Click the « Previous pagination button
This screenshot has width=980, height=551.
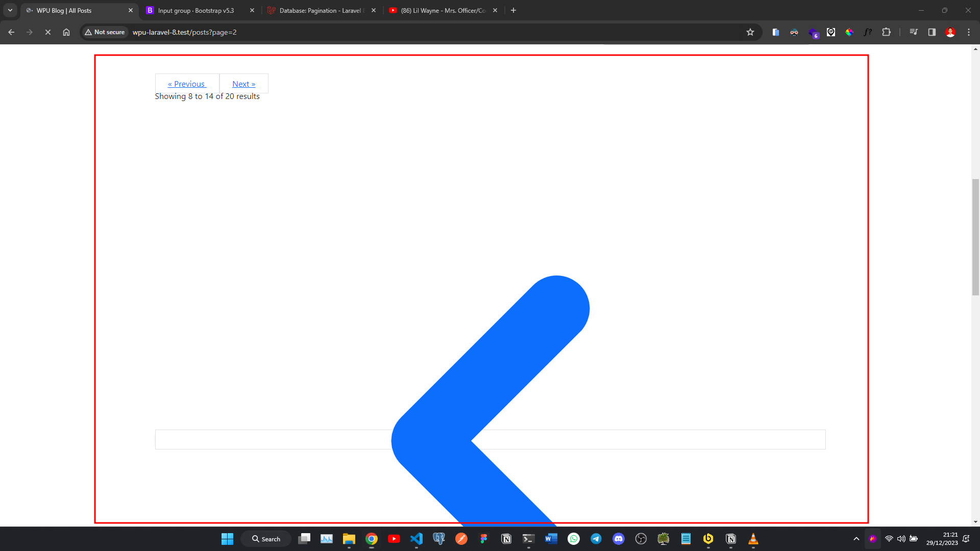(x=187, y=84)
